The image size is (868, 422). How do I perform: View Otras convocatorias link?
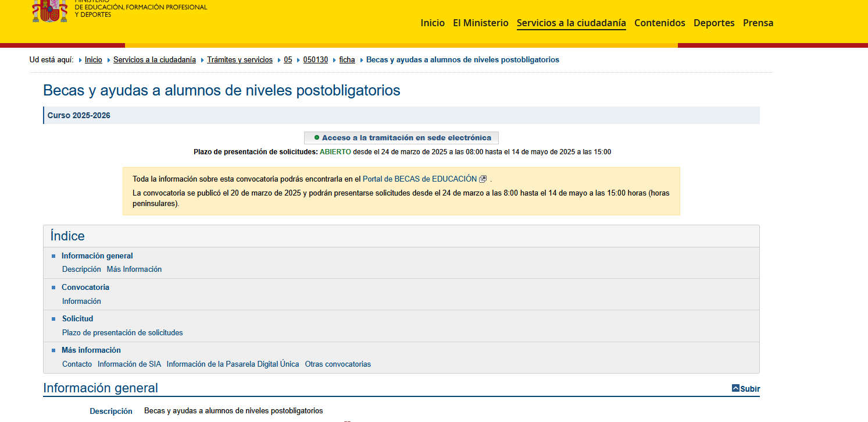(338, 364)
